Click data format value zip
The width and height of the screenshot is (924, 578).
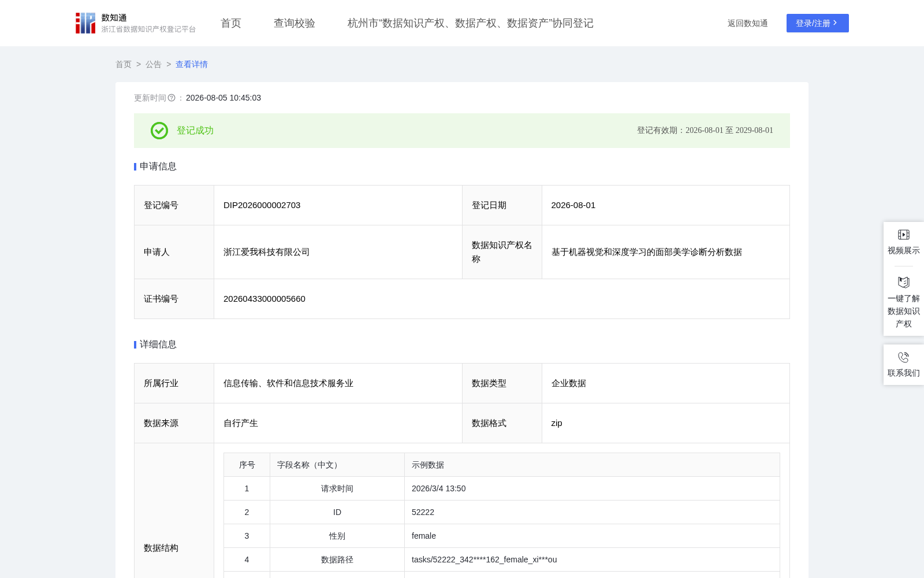557,423
